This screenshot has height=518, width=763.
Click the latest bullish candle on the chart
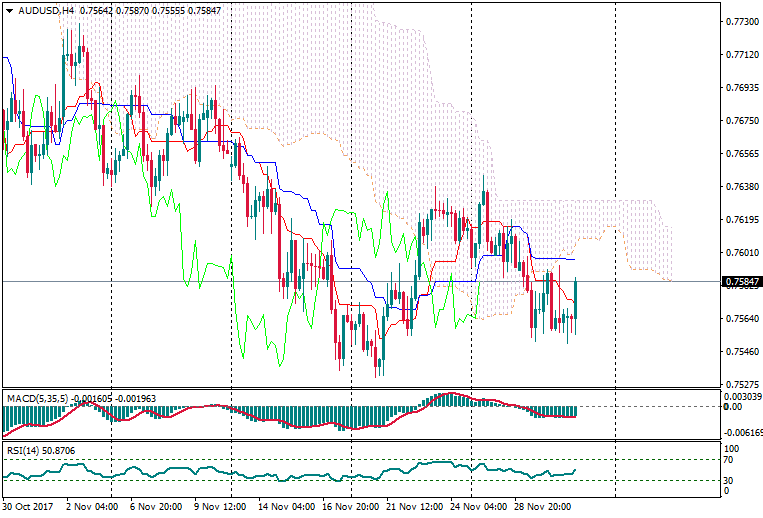[576, 300]
